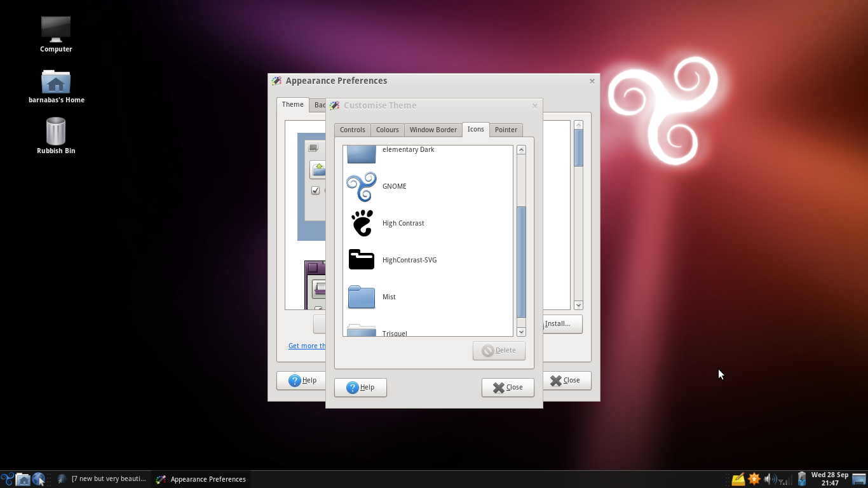The width and height of the screenshot is (868, 488).
Task: Select the Icons tab
Action: click(x=476, y=129)
